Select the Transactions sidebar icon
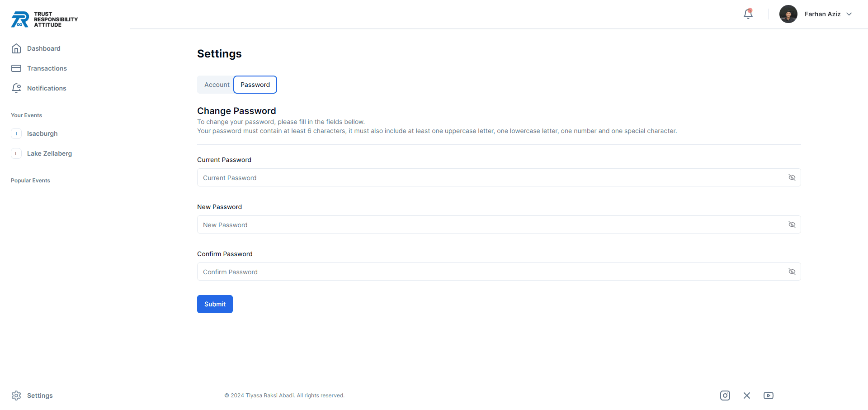Viewport: 868px width, 410px height. coord(16,68)
